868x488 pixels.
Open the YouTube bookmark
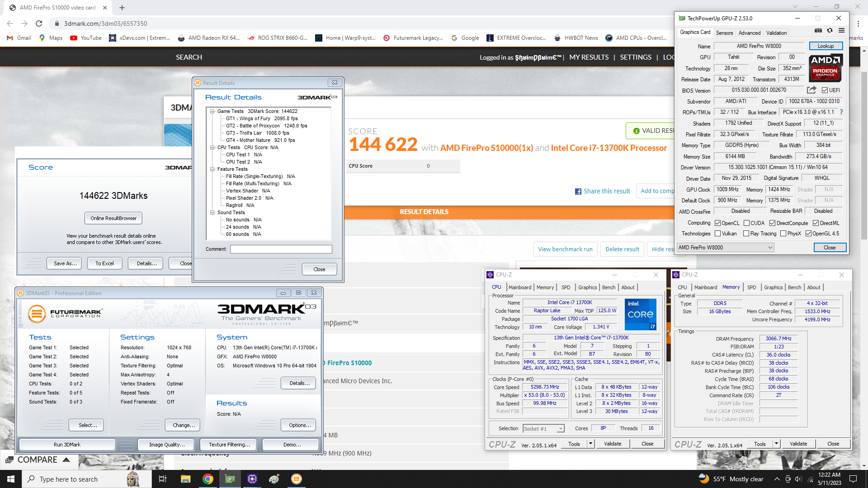click(x=86, y=38)
